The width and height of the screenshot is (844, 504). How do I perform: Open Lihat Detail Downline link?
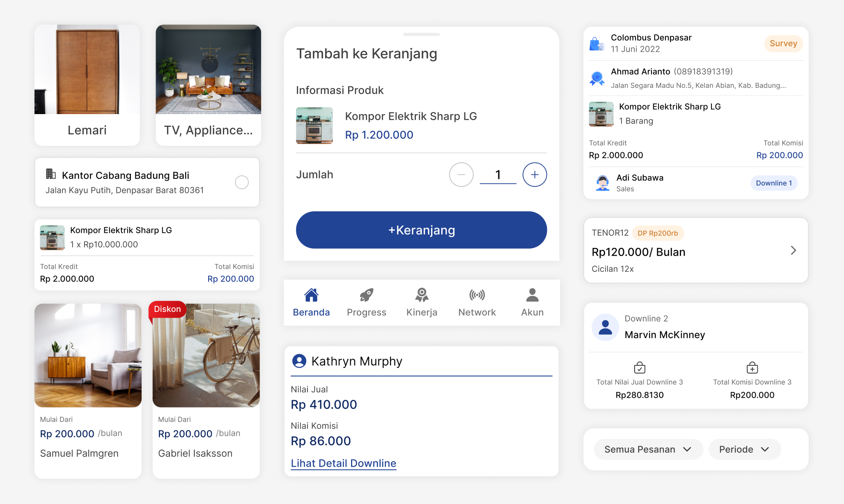tap(343, 463)
